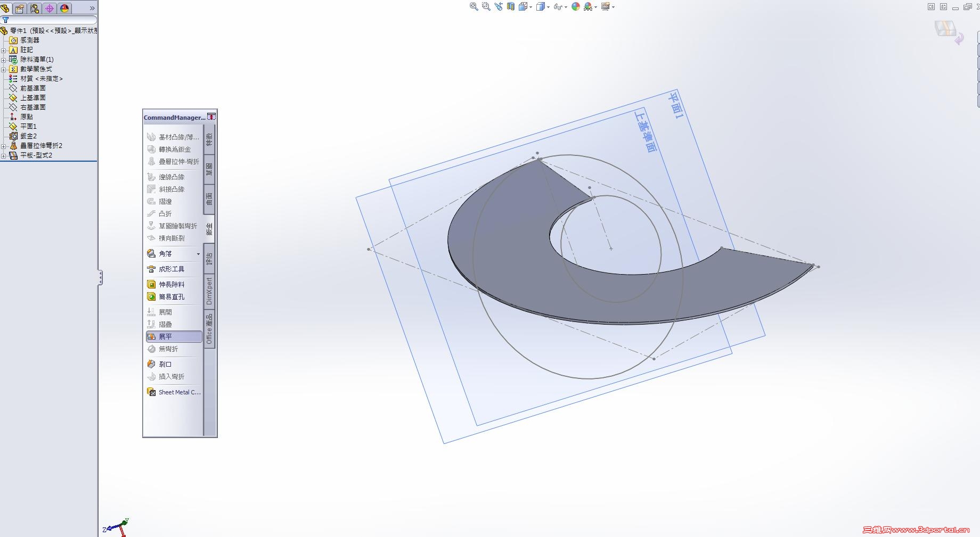Click 邊線凸緣 edge flange command

click(166, 177)
